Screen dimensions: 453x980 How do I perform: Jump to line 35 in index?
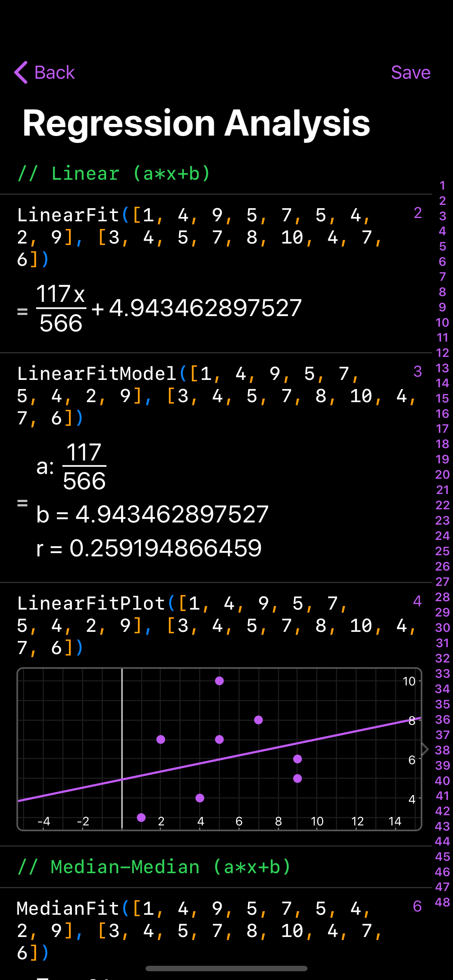click(442, 704)
